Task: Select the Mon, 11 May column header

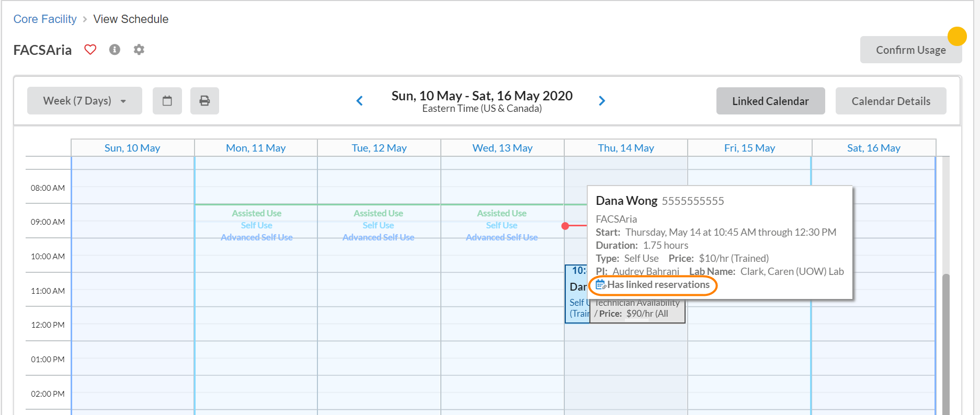Action: [256, 148]
